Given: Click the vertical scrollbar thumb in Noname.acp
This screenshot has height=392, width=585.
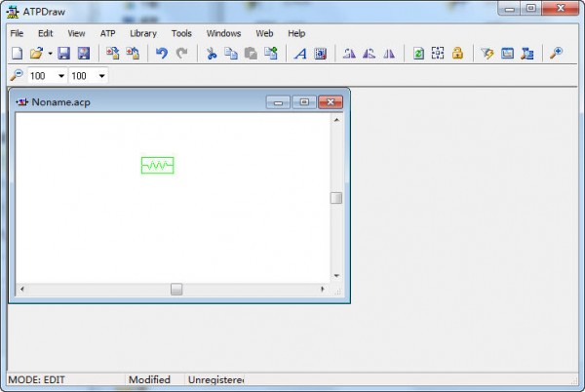Looking at the screenshot, I should click(336, 198).
